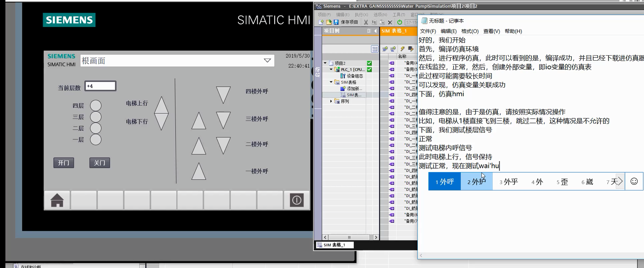Viewport: 644px width, 268px height.
Task: Click 保存项目 save project button
Action: pos(349,22)
